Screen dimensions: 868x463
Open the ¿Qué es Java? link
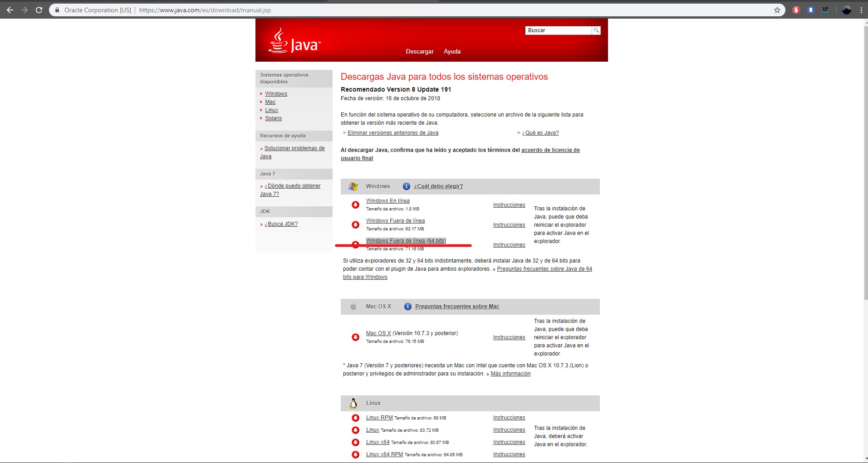(x=540, y=133)
